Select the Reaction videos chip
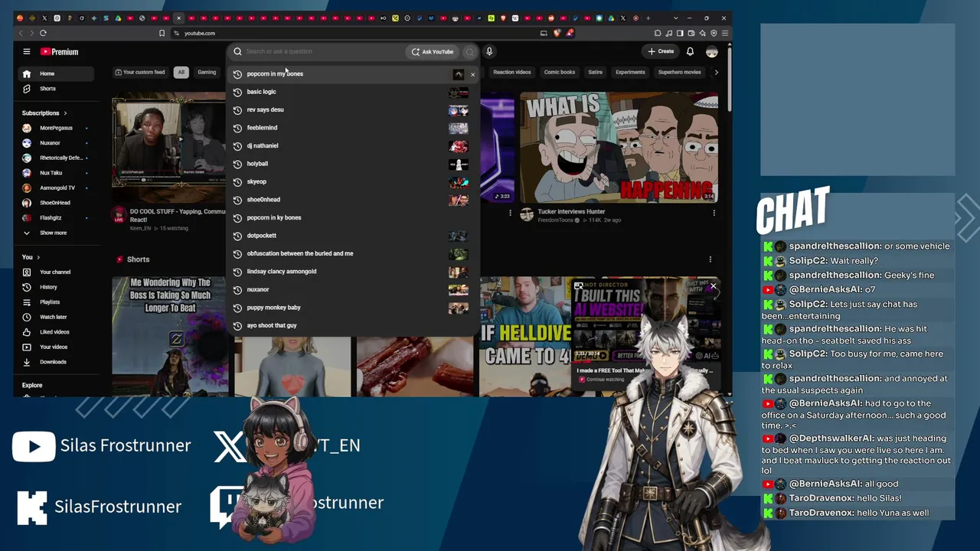 coord(511,73)
